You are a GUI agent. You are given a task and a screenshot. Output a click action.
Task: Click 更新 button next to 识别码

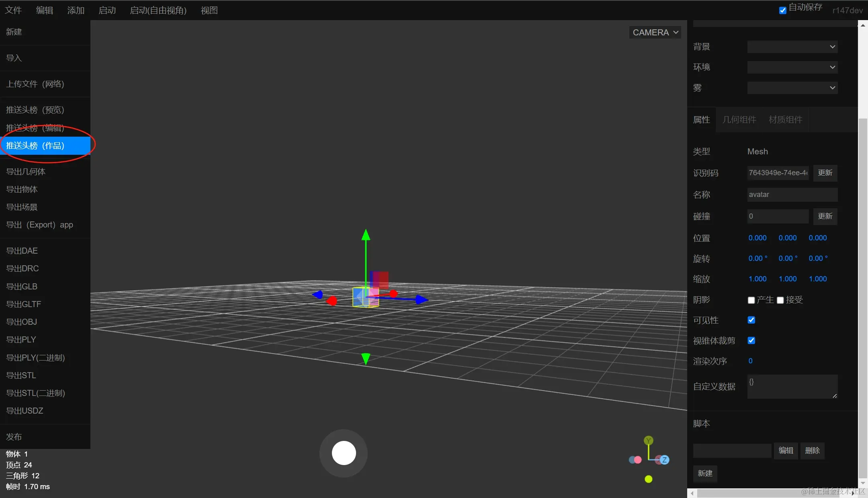coord(825,173)
